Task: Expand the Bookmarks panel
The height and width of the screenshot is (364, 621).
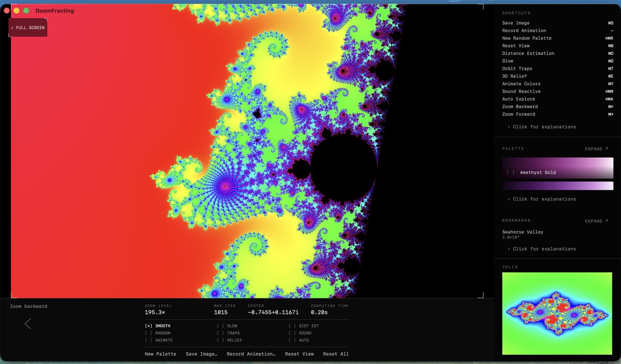Action: click(597, 221)
